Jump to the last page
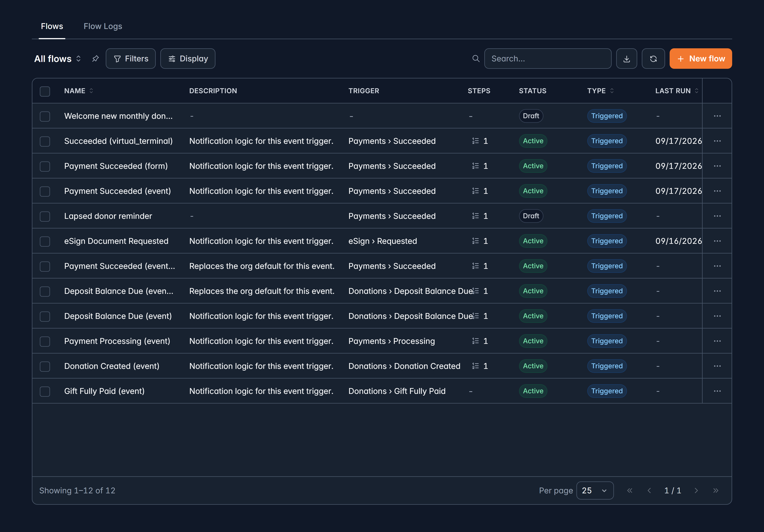This screenshot has width=764, height=532. pyautogui.click(x=716, y=490)
